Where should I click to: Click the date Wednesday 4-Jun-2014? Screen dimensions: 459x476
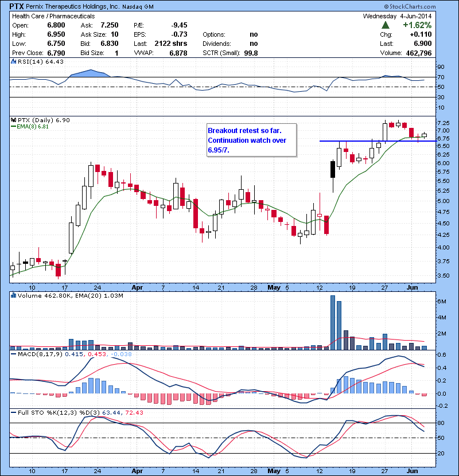pyautogui.click(x=397, y=16)
